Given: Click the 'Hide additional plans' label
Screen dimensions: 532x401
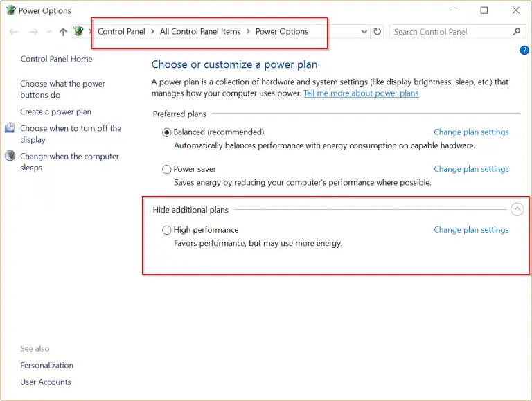Looking at the screenshot, I should [x=190, y=210].
